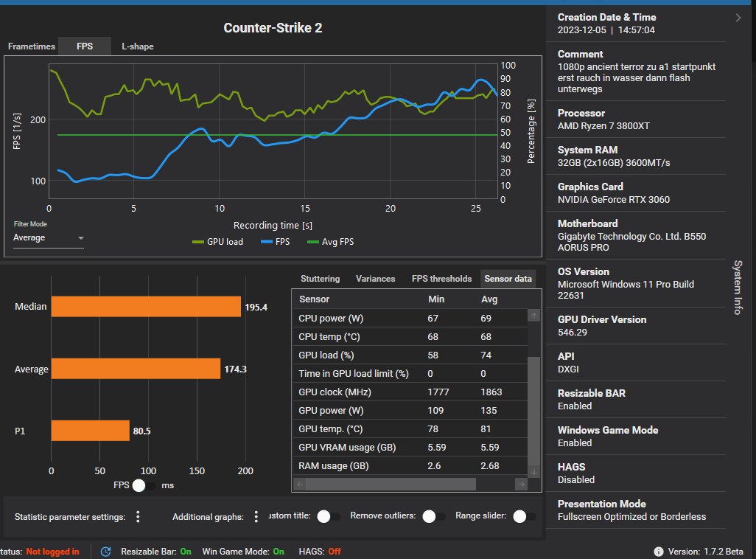Select the GPU temp. (°C) row
Image resolution: width=756 pixels, height=559 pixels.
[410, 429]
